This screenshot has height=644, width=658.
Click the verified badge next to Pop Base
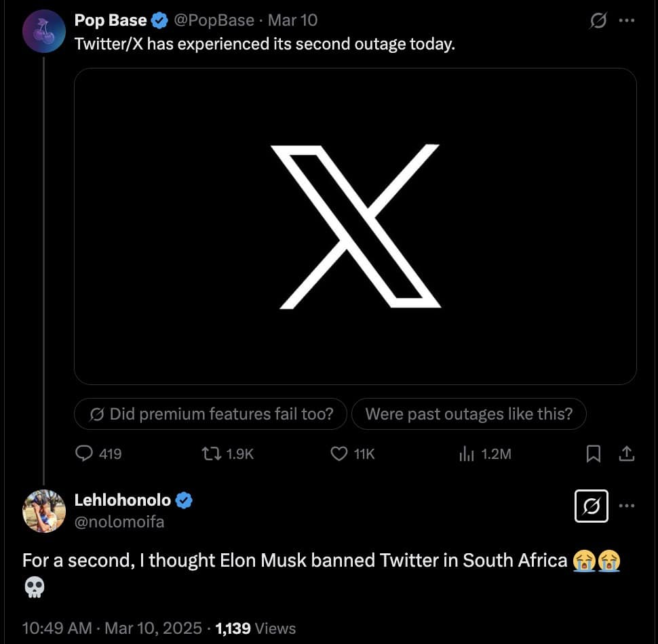pyautogui.click(x=159, y=20)
